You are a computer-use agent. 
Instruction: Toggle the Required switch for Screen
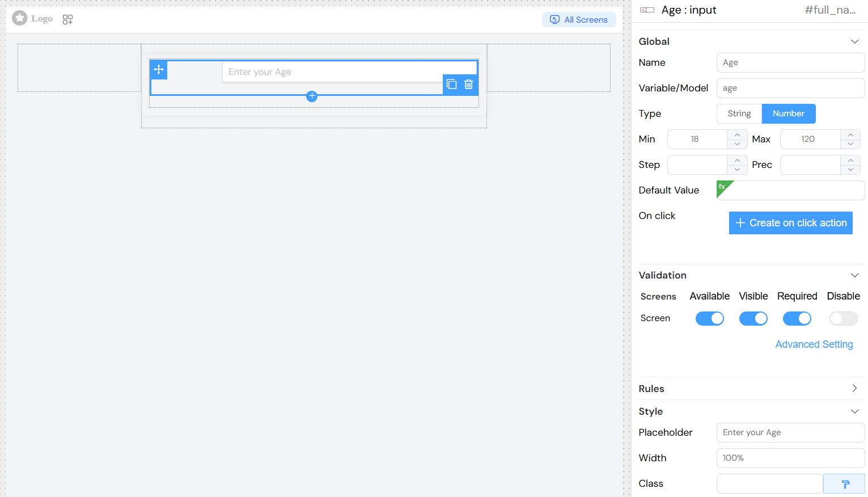tap(797, 319)
